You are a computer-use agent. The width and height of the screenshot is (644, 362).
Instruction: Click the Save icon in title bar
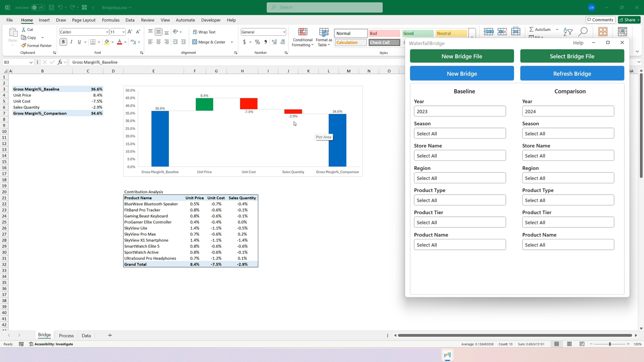(51, 7)
